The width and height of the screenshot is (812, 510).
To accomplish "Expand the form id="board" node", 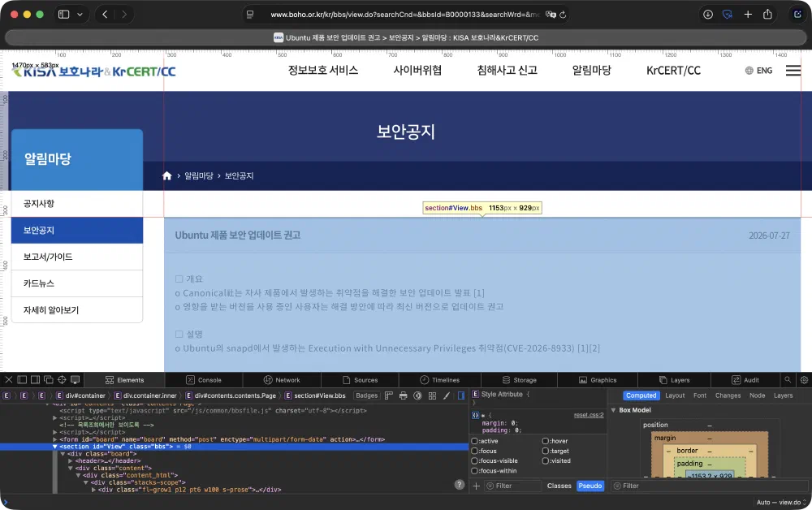I will tap(55, 439).
